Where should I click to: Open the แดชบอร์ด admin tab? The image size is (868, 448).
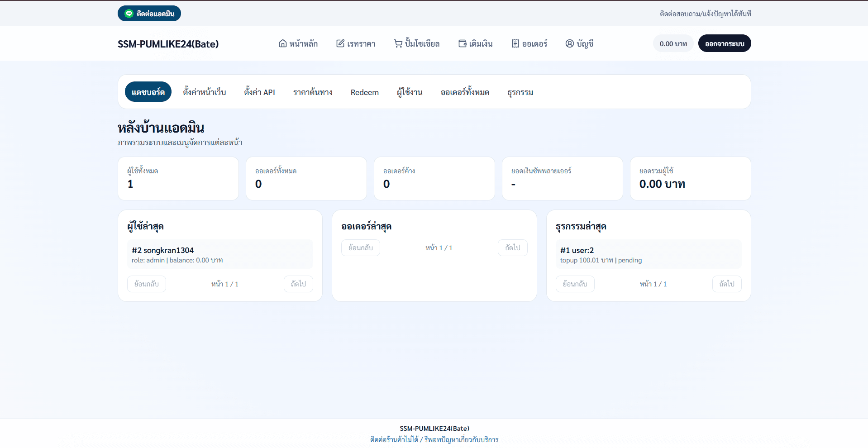(148, 92)
